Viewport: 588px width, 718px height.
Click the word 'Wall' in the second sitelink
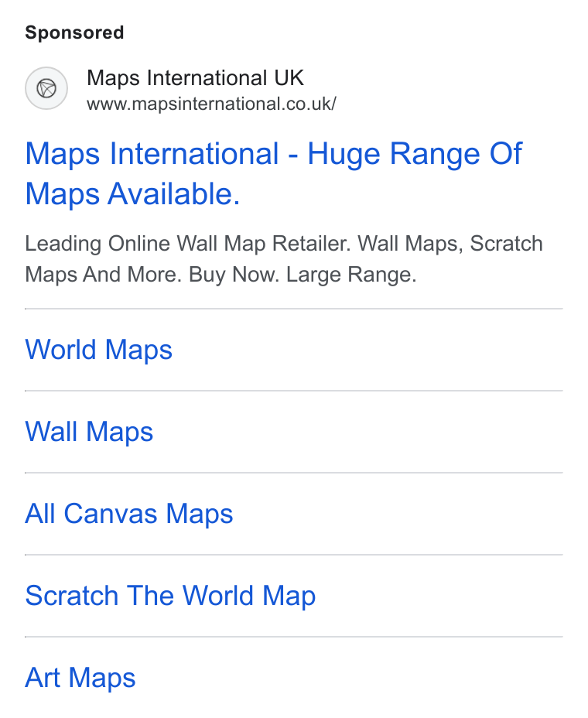tap(51, 432)
